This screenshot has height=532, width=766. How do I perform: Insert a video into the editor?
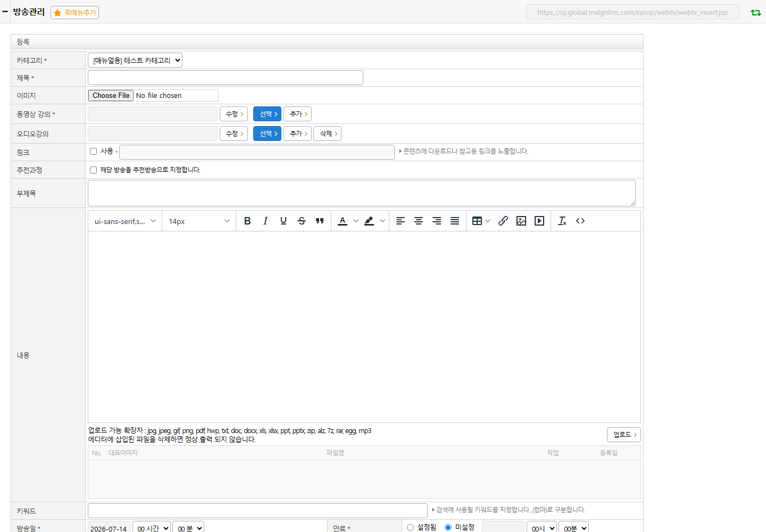[x=539, y=221]
